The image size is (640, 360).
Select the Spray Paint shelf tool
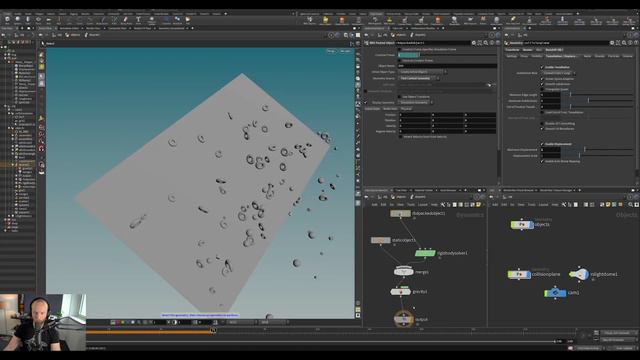[125, 20]
